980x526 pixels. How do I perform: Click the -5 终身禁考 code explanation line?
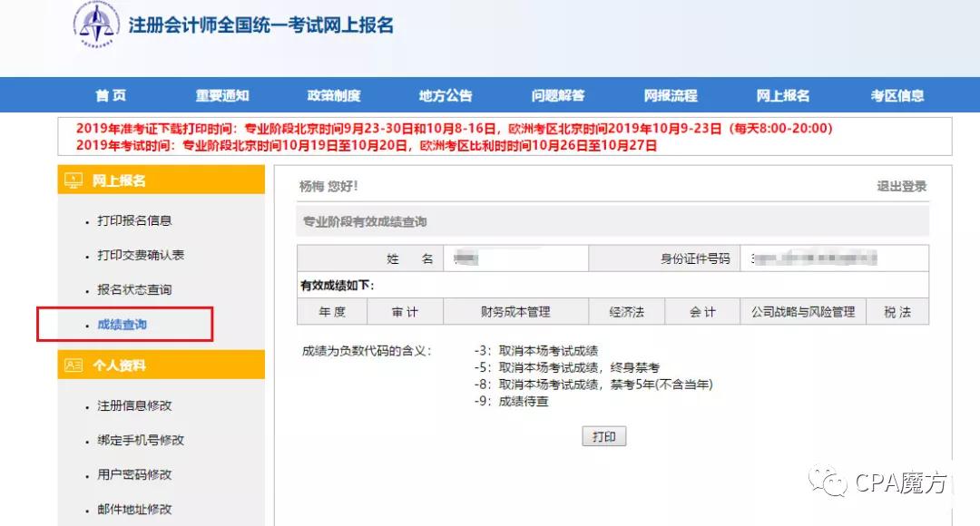(x=566, y=367)
